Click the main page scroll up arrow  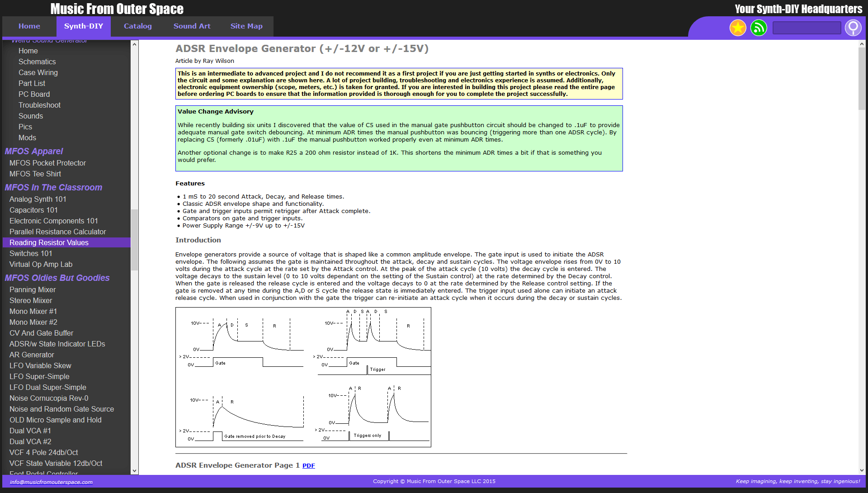(862, 44)
